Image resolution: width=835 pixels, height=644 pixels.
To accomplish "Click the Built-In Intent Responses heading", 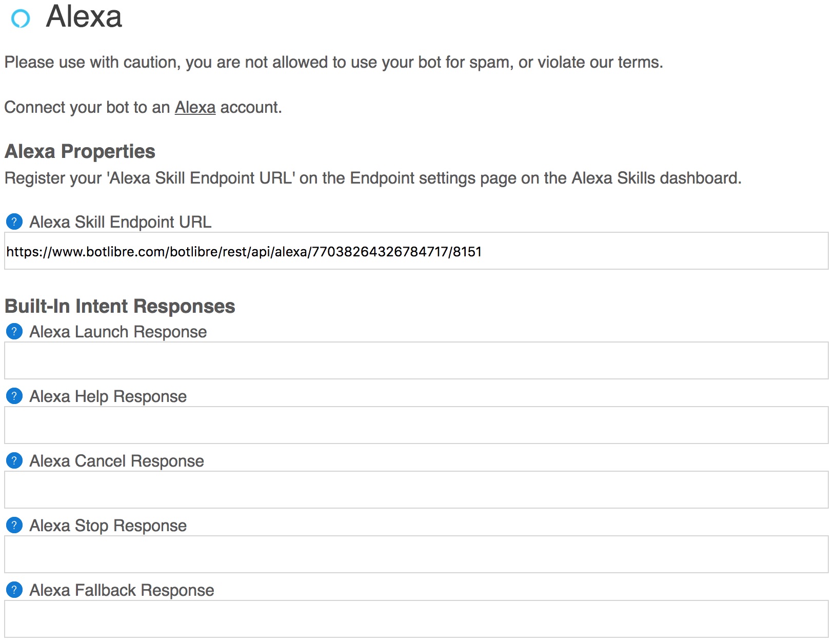I will click(x=120, y=307).
